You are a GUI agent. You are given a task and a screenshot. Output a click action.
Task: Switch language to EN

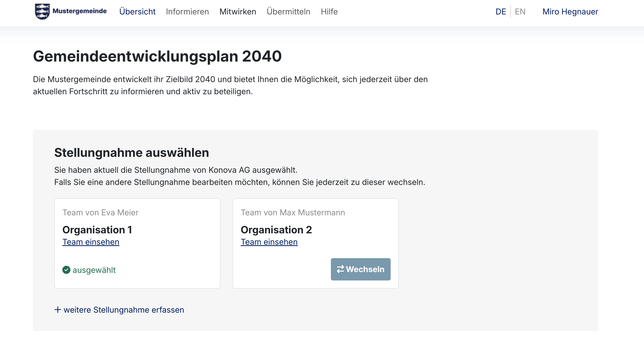click(520, 12)
